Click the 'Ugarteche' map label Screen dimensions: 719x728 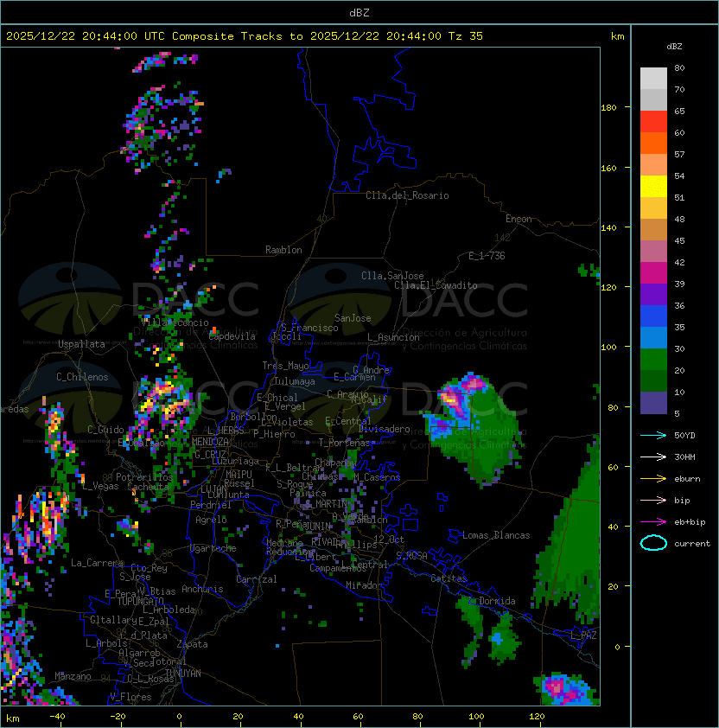[x=213, y=548]
